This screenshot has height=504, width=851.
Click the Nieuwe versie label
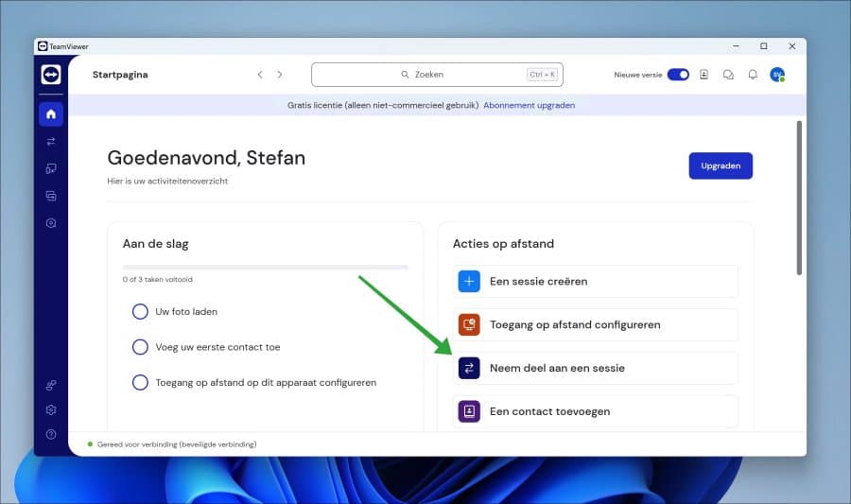click(637, 75)
